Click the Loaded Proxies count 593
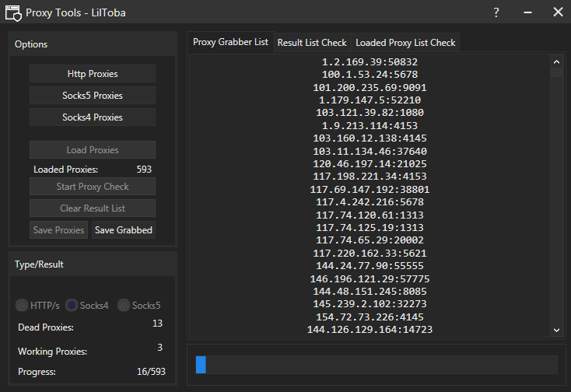Viewport: 571px width, 392px height. coord(144,170)
